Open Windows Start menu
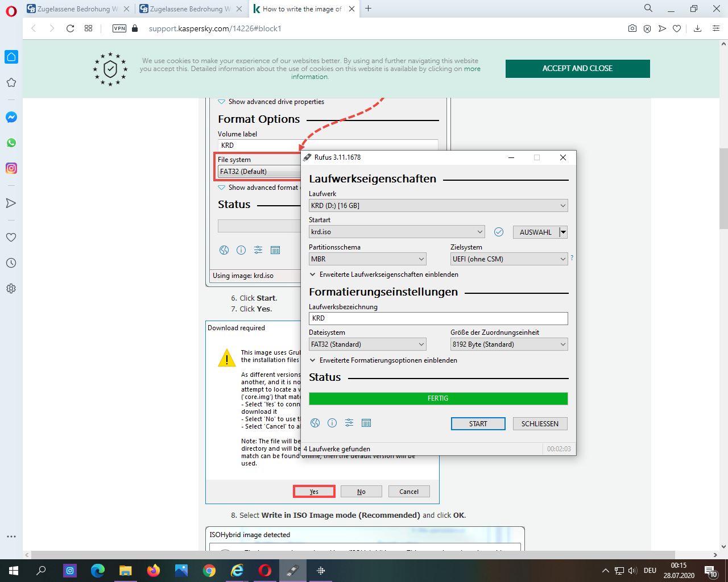The image size is (728, 582). 14,571
